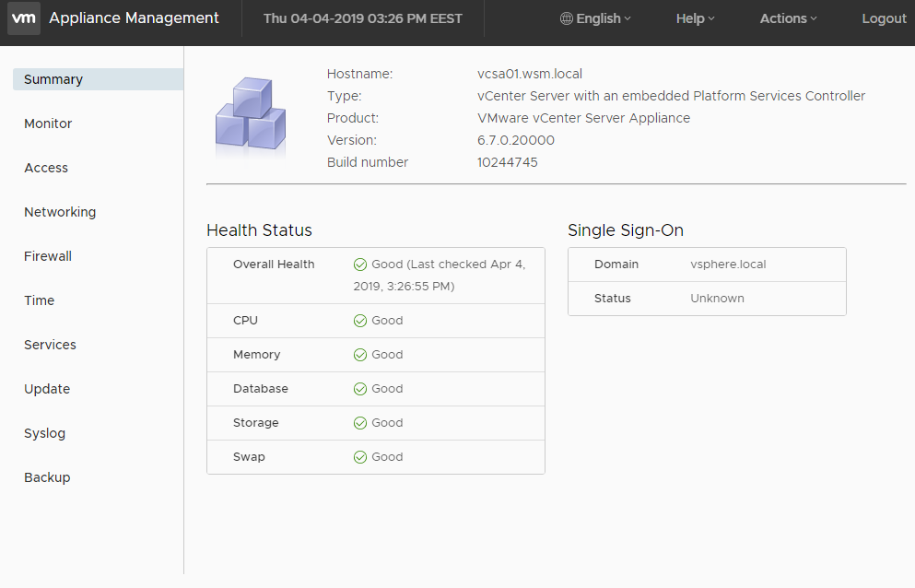The height and width of the screenshot is (588, 915).
Task: Go to the Monitor page
Action: [48, 123]
